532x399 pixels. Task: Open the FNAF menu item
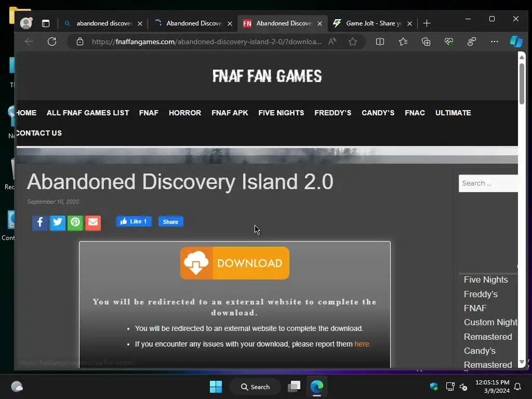(149, 113)
